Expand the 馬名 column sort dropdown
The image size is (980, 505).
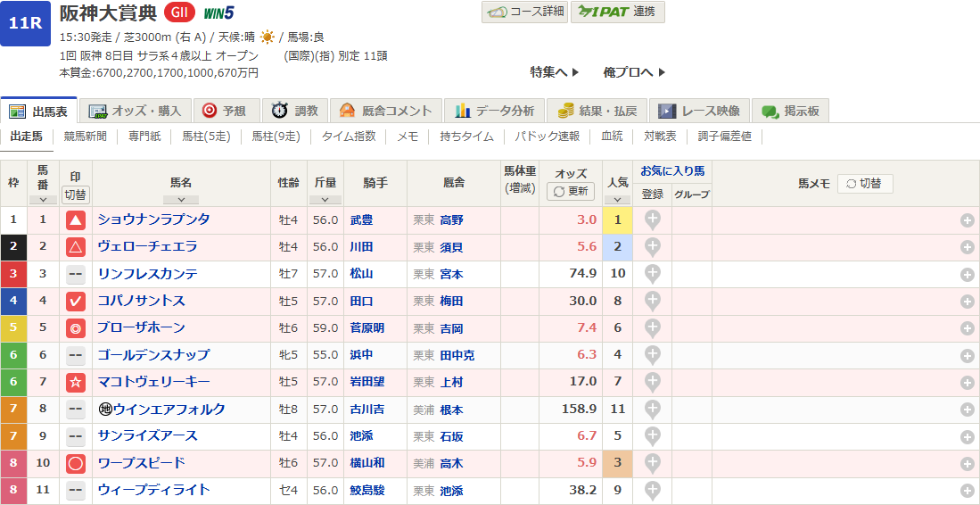pos(181,200)
